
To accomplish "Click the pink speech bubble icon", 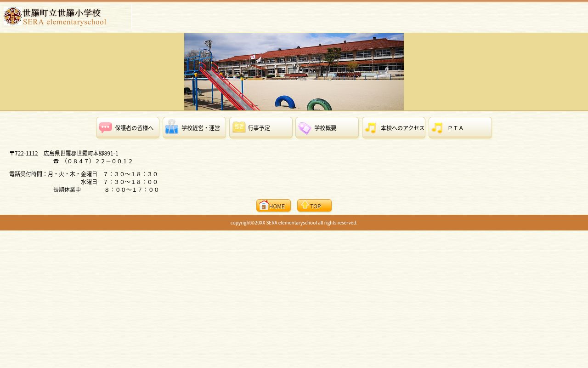I will [106, 128].
